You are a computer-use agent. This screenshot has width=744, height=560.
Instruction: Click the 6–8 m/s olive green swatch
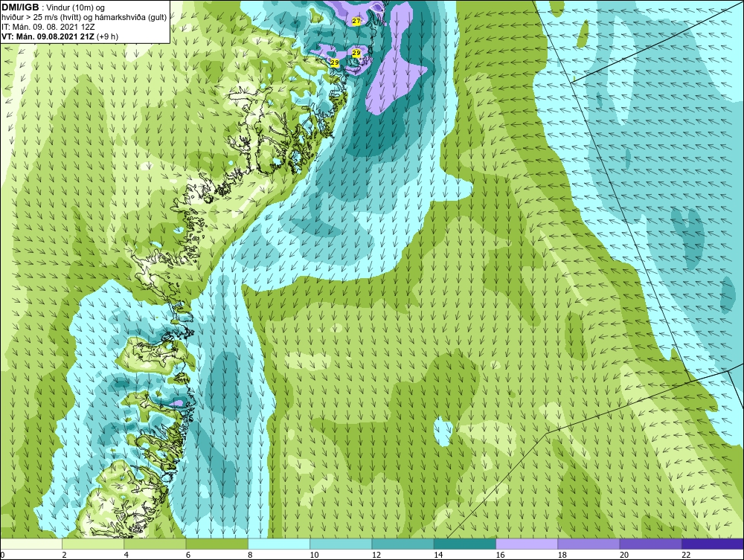click(217, 544)
